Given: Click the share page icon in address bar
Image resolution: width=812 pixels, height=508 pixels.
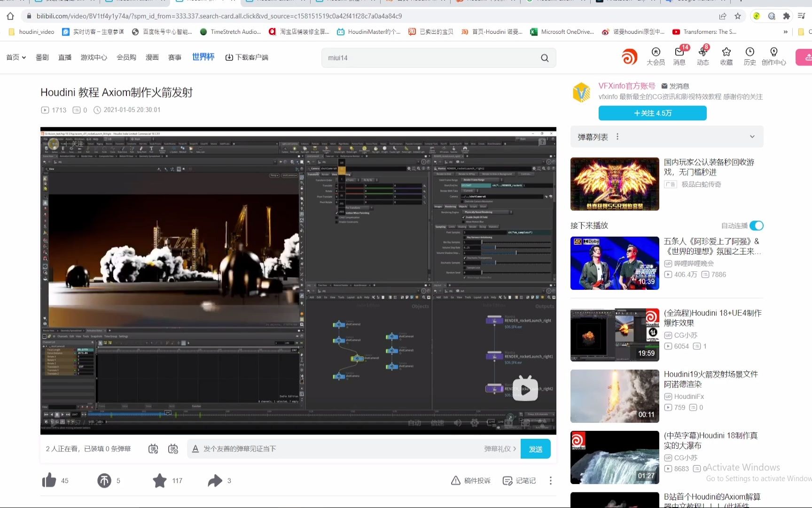Looking at the screenshot, I should [723, 16].
